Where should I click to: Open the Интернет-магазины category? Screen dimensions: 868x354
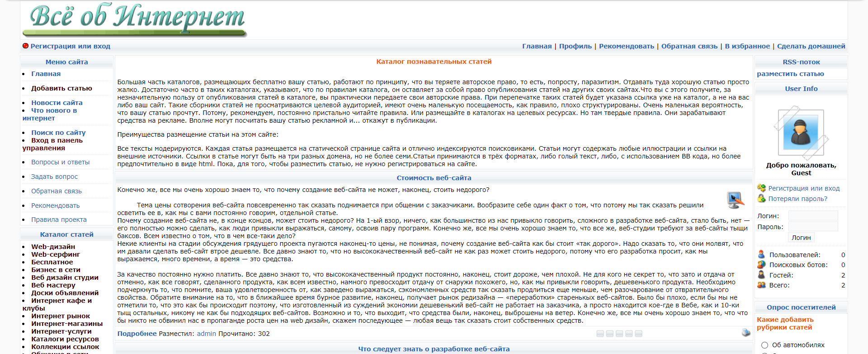coord(67,324)
